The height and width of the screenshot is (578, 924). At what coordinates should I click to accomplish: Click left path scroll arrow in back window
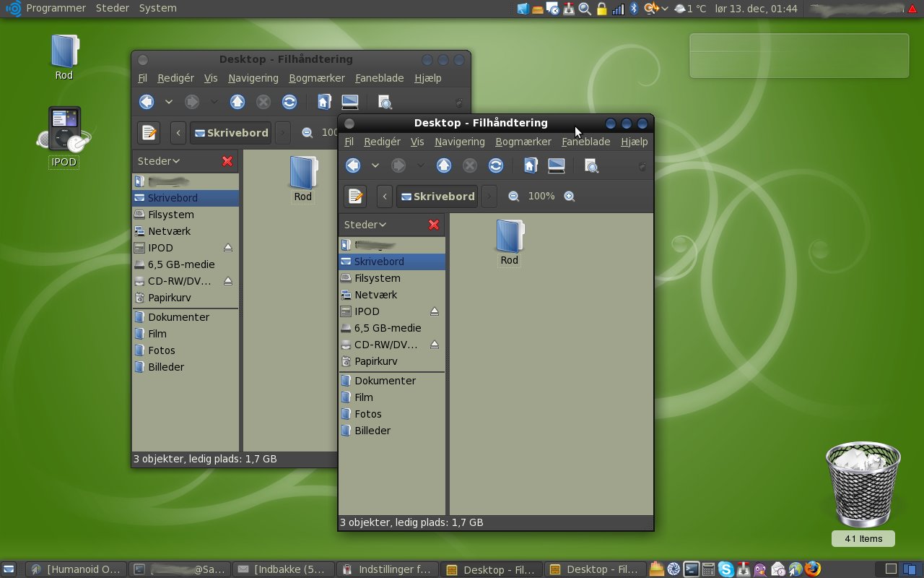pos(178,132)
